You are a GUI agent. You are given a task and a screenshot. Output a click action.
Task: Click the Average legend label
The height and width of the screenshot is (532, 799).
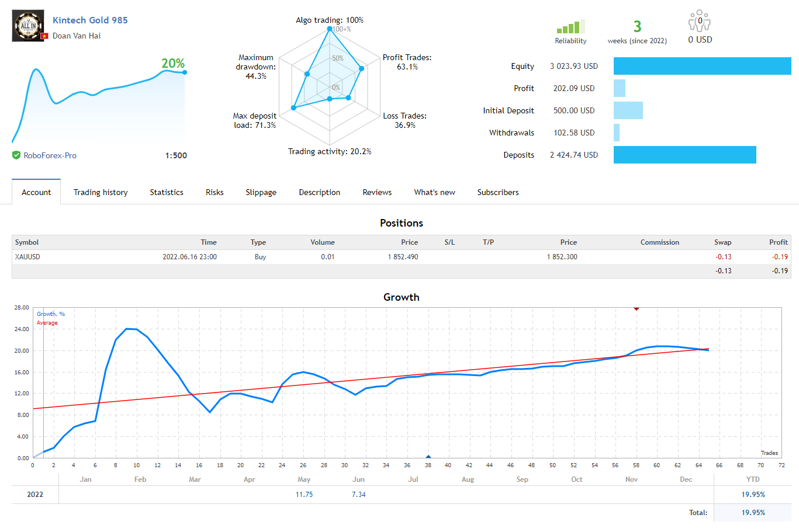pos(47,323)
